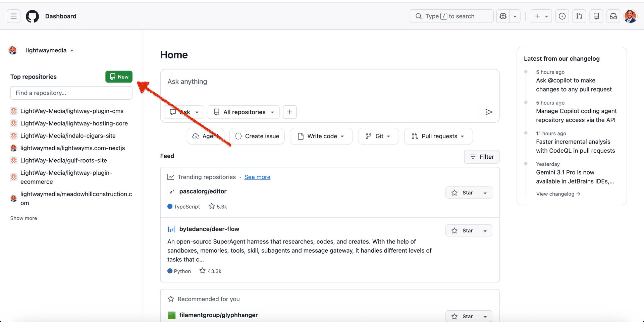Select the Agent quick action
The height and width of the screenshot is (322, 644).
coord(206,136)
